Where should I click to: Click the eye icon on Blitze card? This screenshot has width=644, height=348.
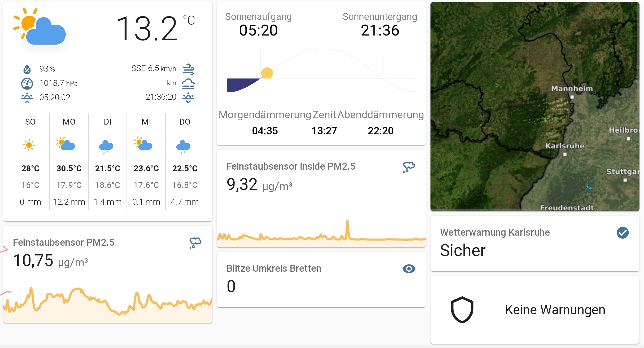coord(409,269)
